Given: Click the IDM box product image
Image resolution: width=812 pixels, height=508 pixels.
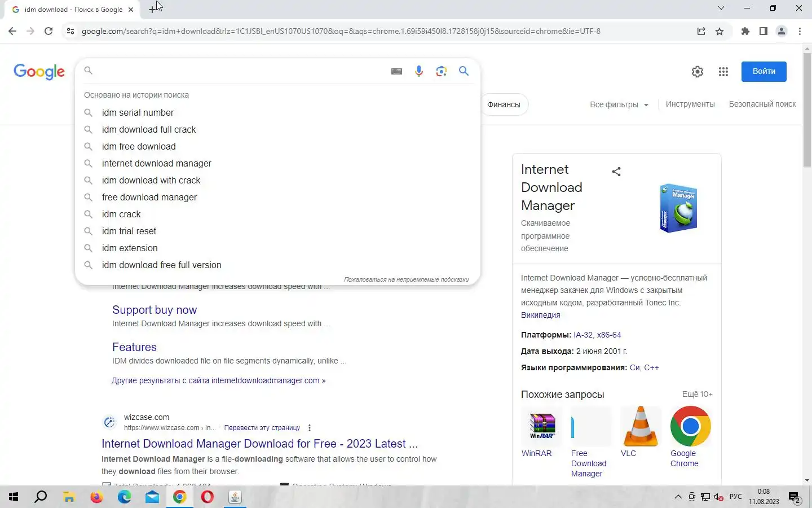Looking at the screenshot, I should pyautogui.click(x=678, y=208).
